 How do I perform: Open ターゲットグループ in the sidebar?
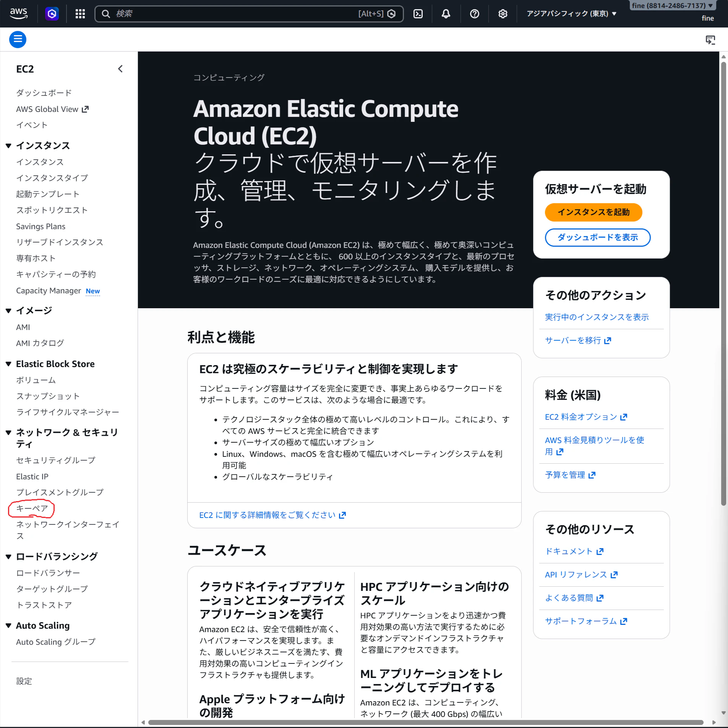pos(52,589)
